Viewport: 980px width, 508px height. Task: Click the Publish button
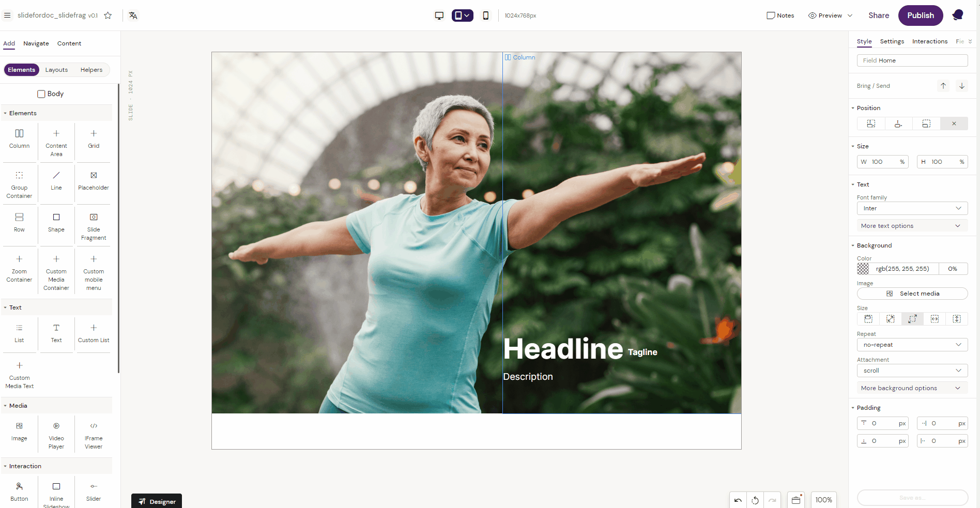(x=920, y=16)
